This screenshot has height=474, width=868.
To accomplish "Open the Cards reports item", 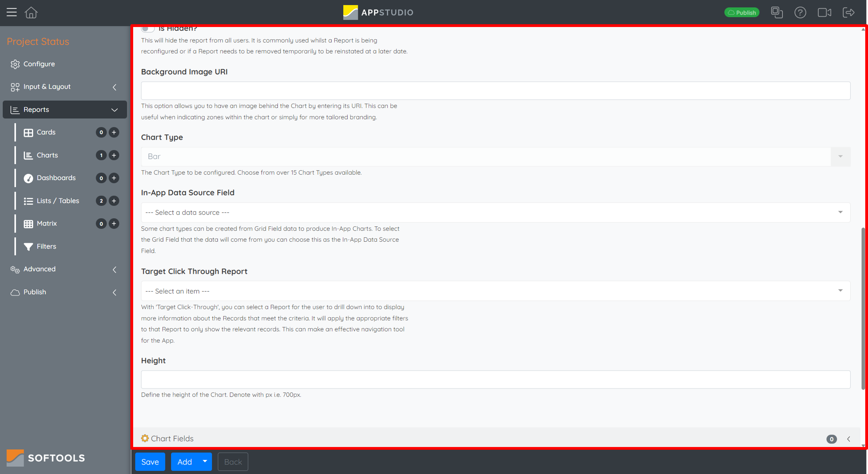I will click(x=46, y=132).
